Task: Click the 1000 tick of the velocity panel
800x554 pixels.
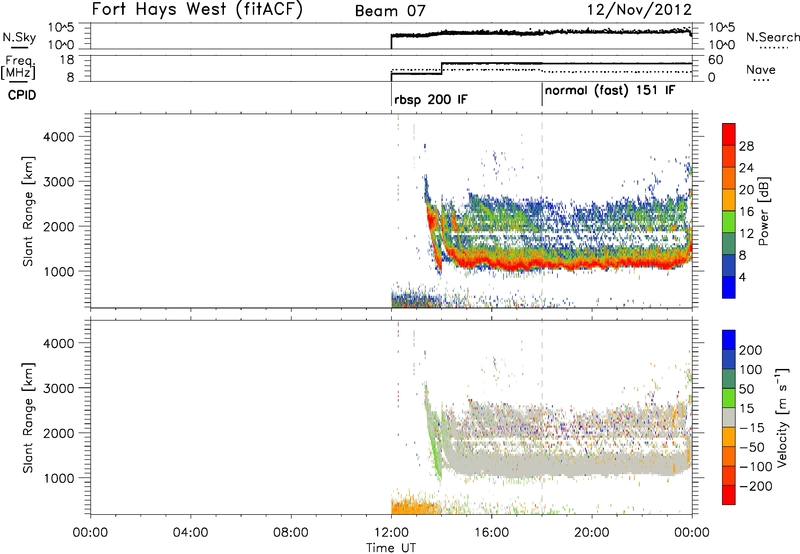Action: pos(59,478)
